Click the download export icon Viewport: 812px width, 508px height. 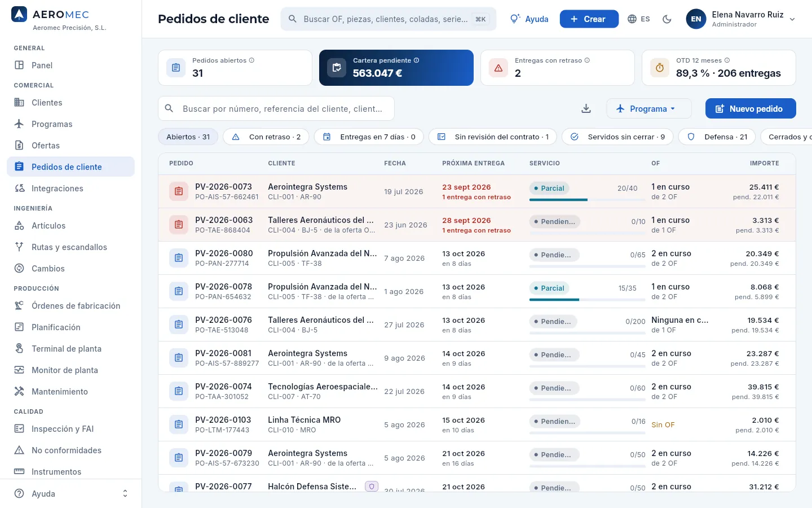[x=586, y=108]
